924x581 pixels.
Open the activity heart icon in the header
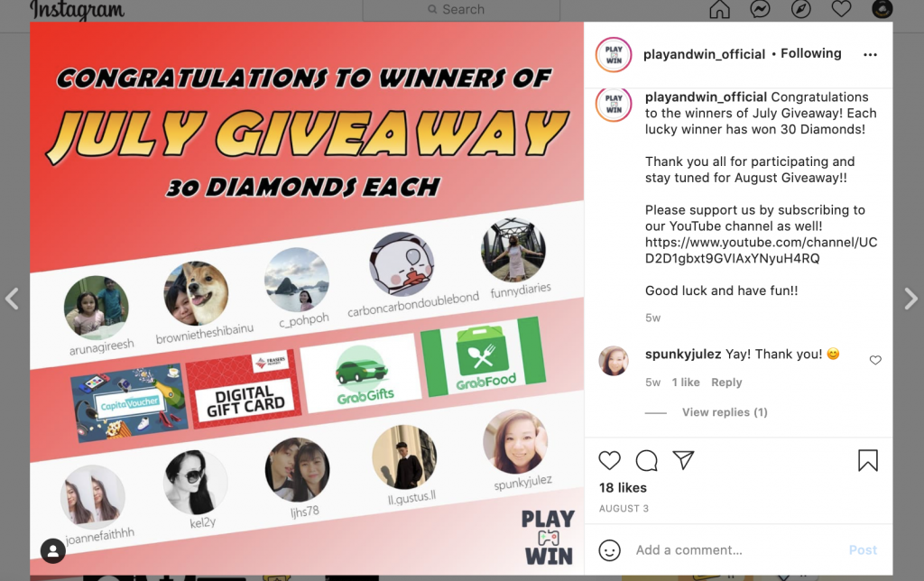(x=841, y=9)
